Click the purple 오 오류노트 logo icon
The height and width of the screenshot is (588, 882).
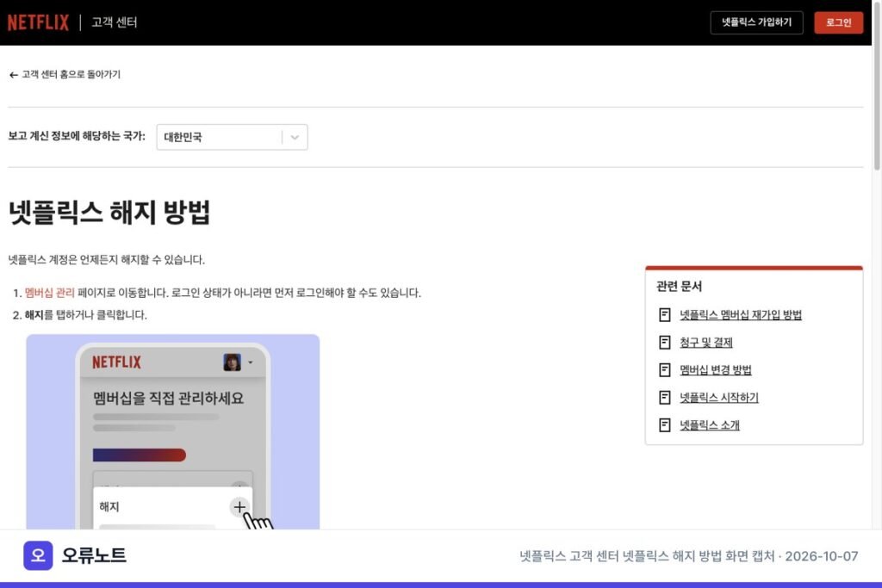tap(38, 555)
